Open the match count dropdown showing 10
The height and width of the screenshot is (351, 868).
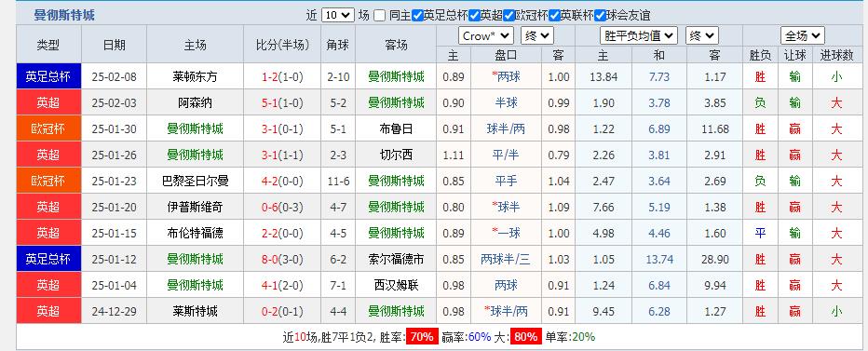tap(338, 16)
